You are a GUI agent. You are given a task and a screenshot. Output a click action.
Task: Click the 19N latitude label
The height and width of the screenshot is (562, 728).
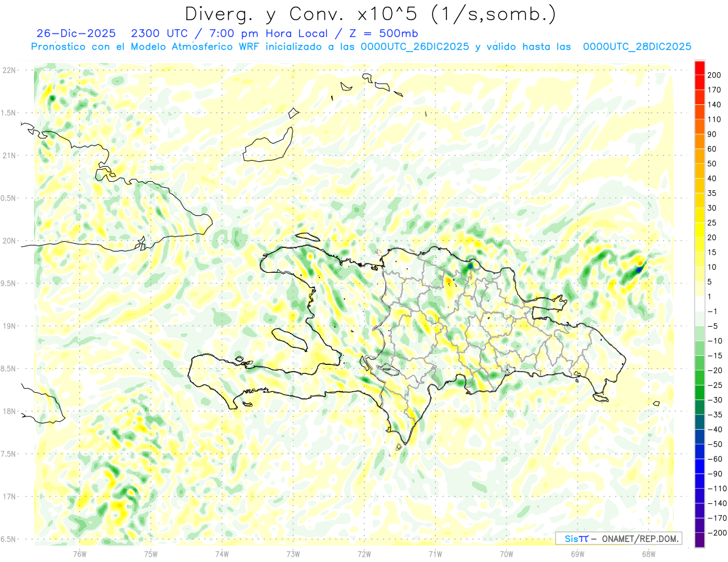[x=9, y=326]
